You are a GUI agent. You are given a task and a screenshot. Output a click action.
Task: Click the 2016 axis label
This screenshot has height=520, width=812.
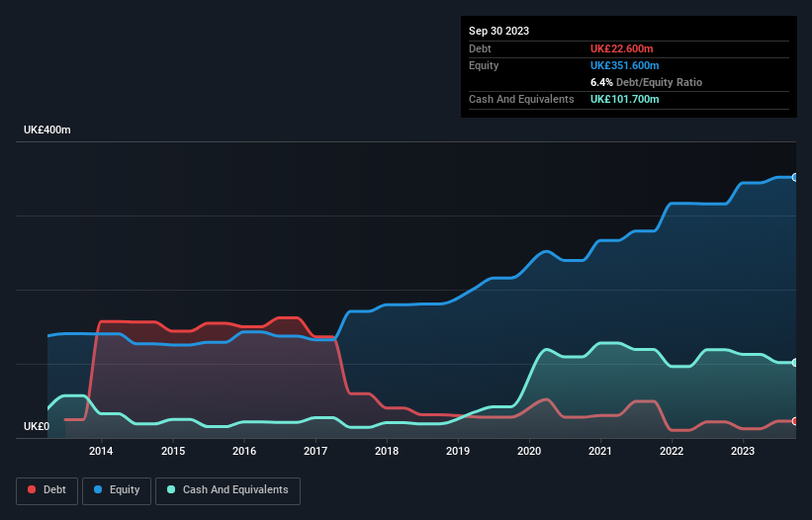click(244, 451)
